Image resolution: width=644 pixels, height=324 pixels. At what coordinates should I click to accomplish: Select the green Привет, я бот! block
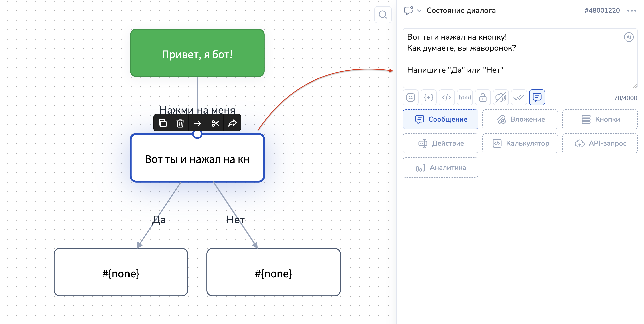pos(197,53)
